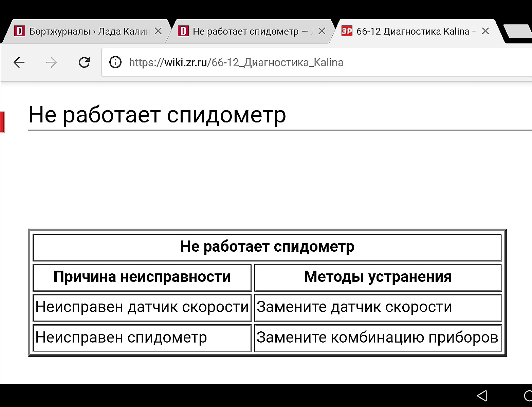Click the red widget on left page edge
The image size is (532, 407).
(x=2, y=122)
